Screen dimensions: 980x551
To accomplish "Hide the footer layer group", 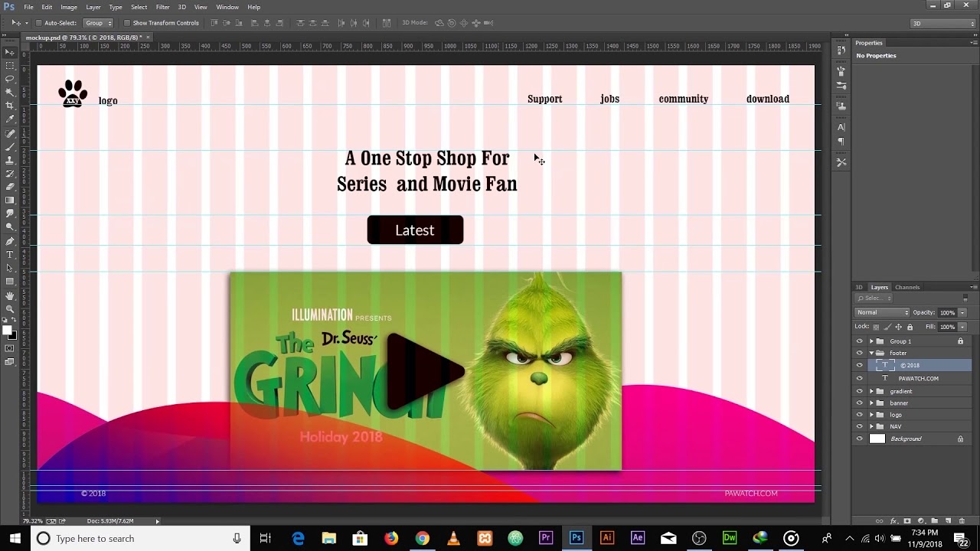I will tap(859, 353).
